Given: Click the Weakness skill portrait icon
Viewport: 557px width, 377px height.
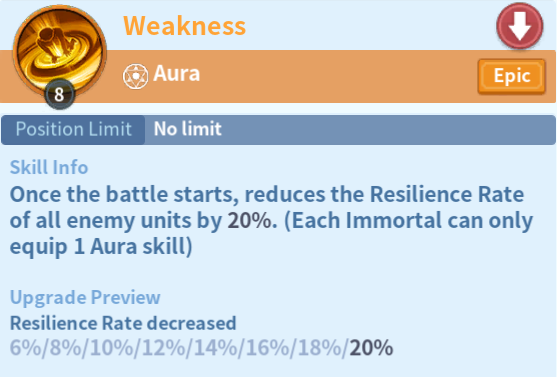Looking at the screenshot, I should [x=60, y=53].
